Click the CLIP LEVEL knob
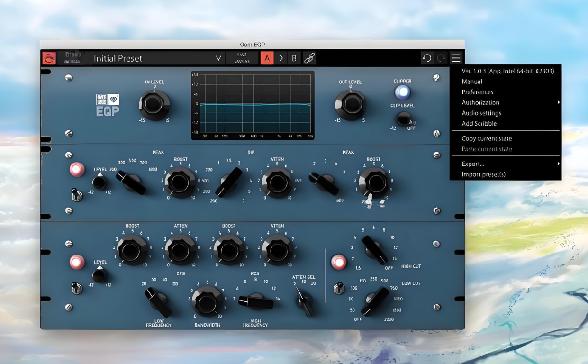 pyautogui.click(x=404, y=118)
